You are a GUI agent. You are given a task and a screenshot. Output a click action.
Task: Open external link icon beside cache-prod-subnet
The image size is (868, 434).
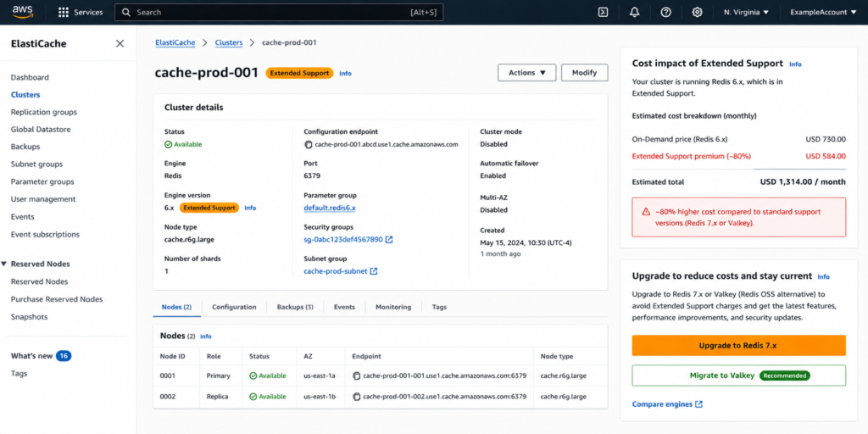374,271
